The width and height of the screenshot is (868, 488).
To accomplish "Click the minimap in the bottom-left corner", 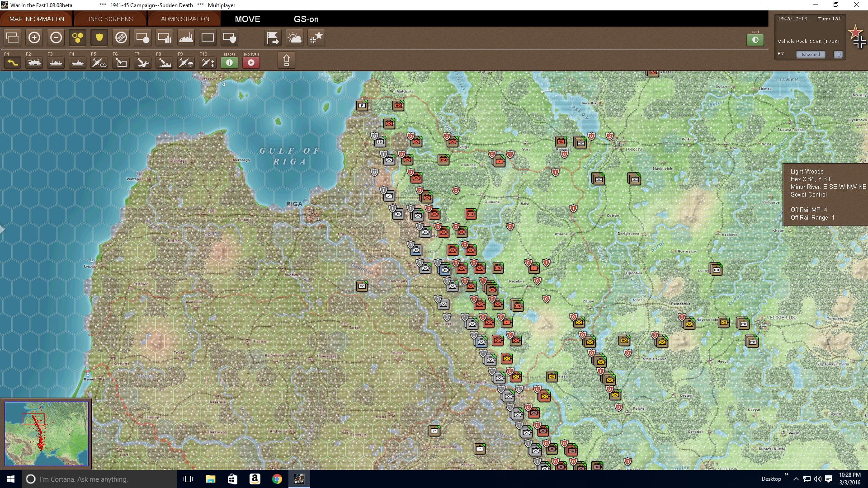I will point(46,433).
